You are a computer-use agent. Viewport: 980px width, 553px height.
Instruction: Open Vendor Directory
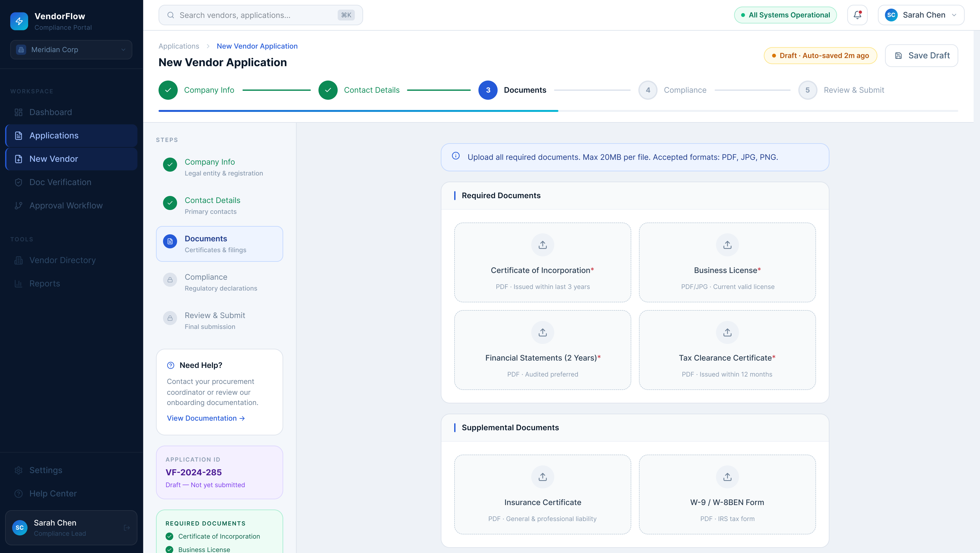pos(71,260)
